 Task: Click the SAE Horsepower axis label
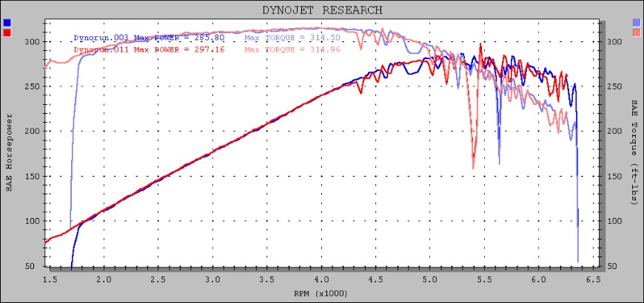point(10,153)
